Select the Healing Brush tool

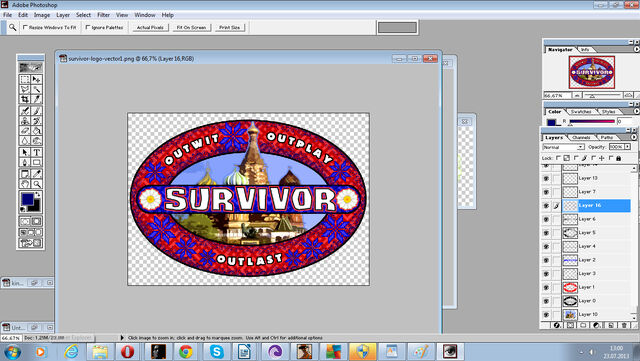(x=25, y=111)
